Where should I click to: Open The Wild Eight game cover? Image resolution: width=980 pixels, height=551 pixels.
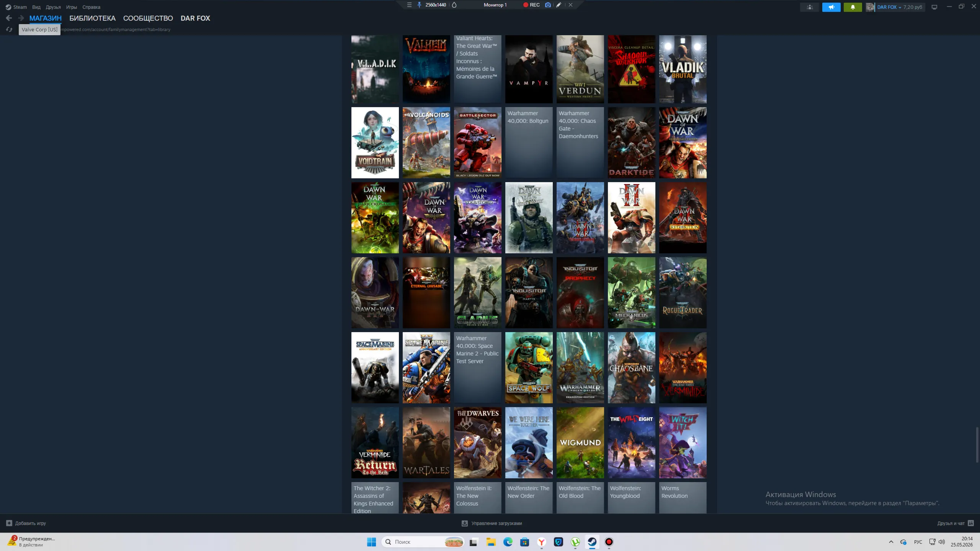pyautogui.click(x=632, y=443)
